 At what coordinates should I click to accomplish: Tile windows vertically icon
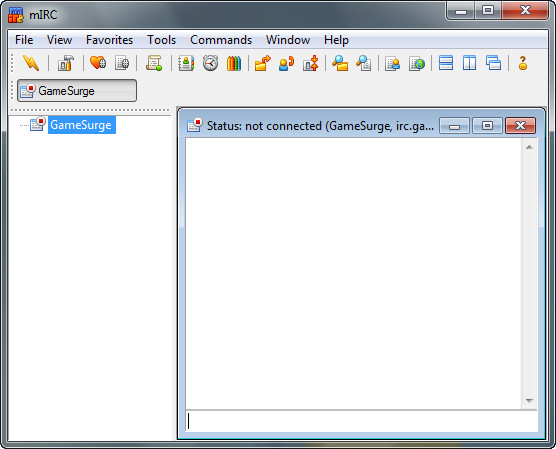469,63
